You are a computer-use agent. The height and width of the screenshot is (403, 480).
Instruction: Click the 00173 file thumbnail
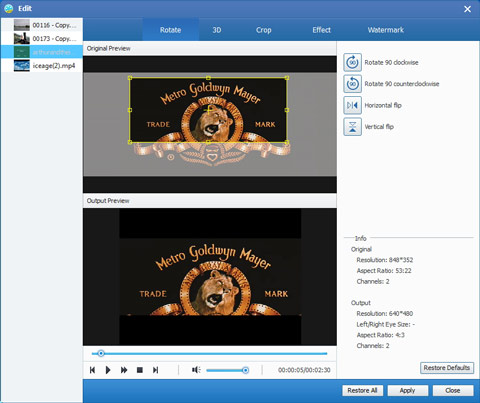[x=22, y=39]
